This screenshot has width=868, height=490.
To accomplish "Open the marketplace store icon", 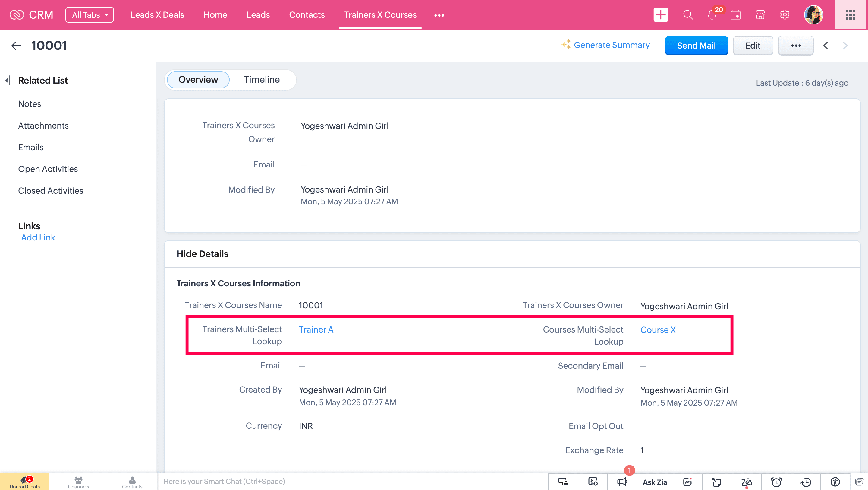I will click(x=760, y=15).
